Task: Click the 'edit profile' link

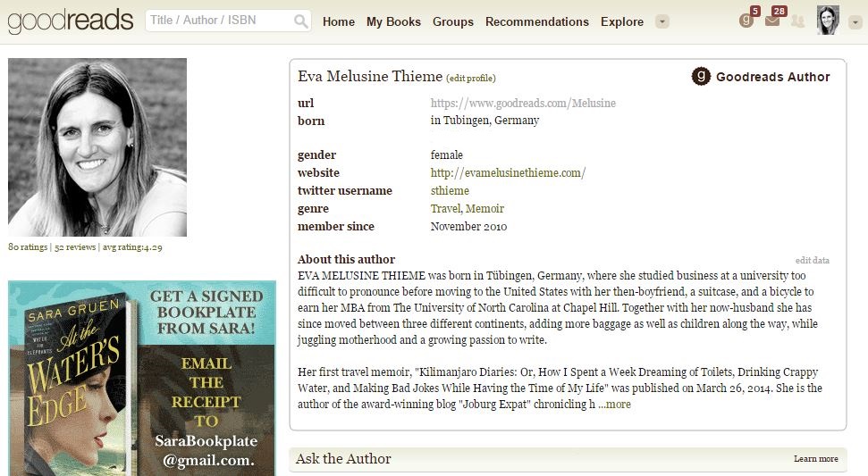Action: point(471,79)
